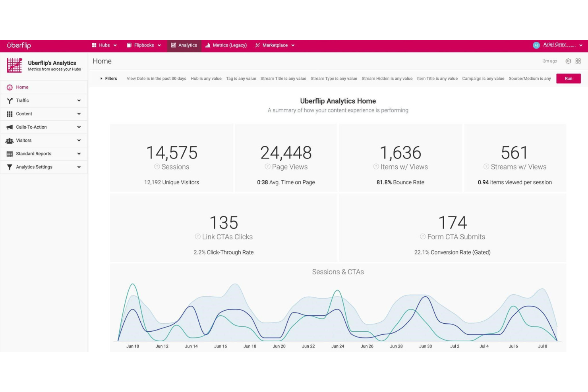
Task: Open the Analytics tab in navbar
Action: 184,45
